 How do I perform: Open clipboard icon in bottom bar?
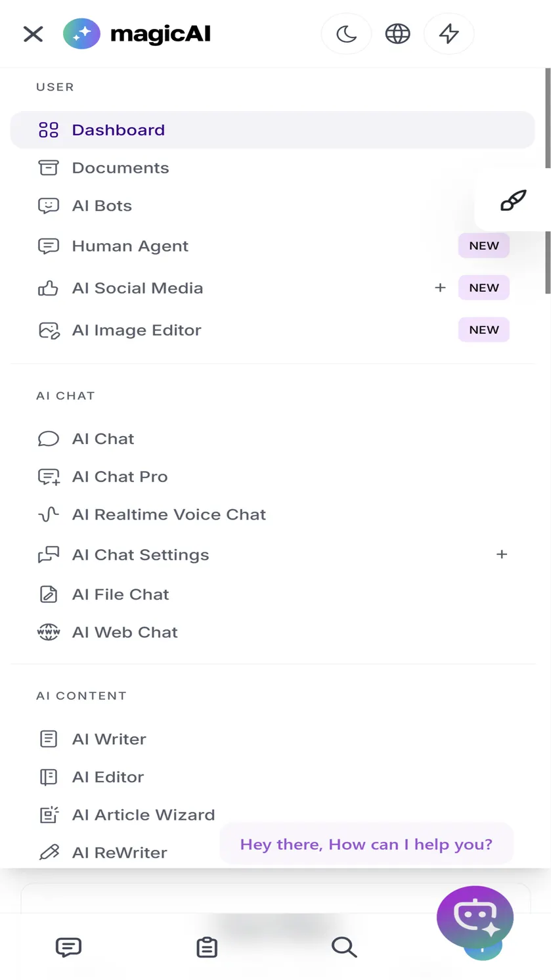point(207,947)
